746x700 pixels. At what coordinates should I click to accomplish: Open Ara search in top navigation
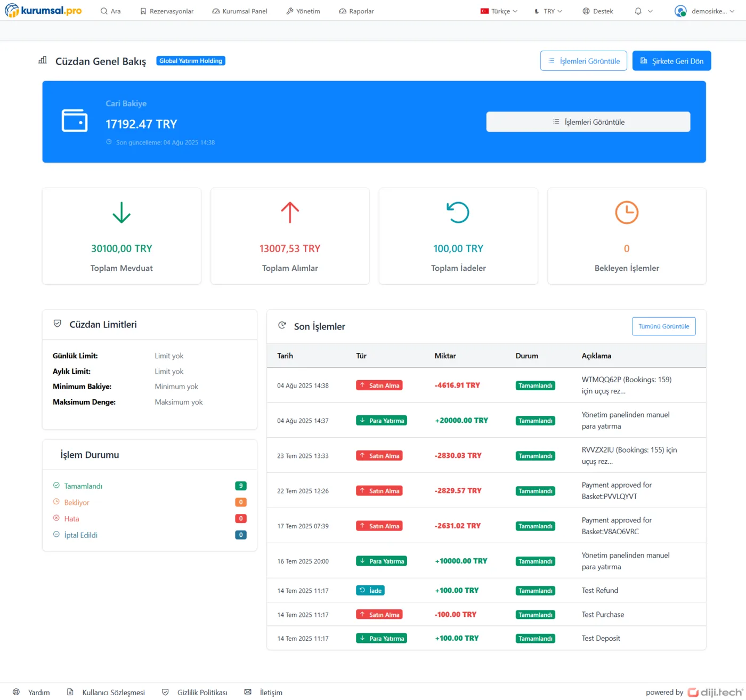click(x=110, y=11)
